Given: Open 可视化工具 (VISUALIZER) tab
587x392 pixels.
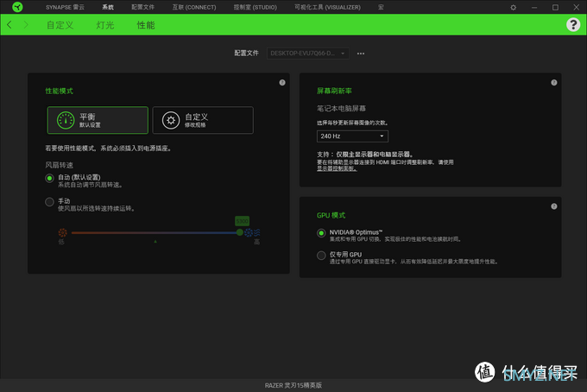Looking at the screenshot, I should point(327,7).
